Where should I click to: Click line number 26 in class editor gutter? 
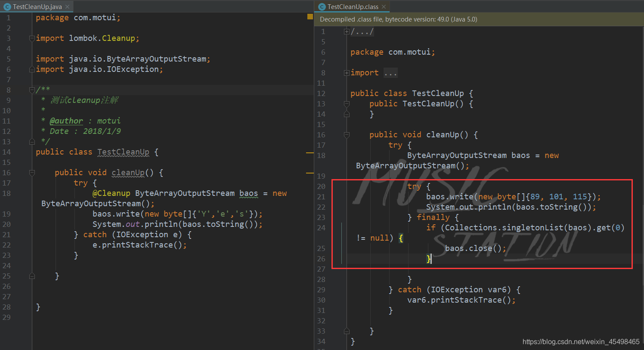(321, 259)
